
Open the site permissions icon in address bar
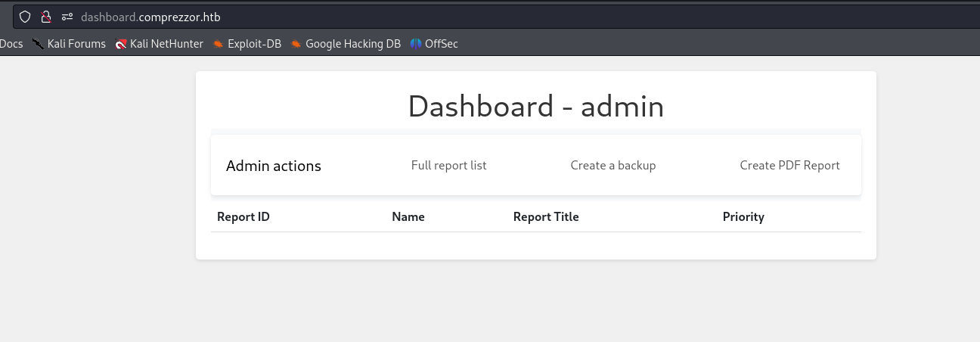[67, 16]
